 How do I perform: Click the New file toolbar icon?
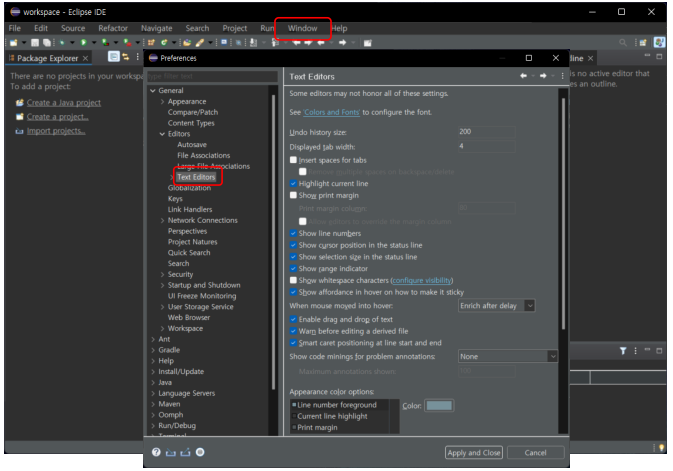[x=14, y=43]
